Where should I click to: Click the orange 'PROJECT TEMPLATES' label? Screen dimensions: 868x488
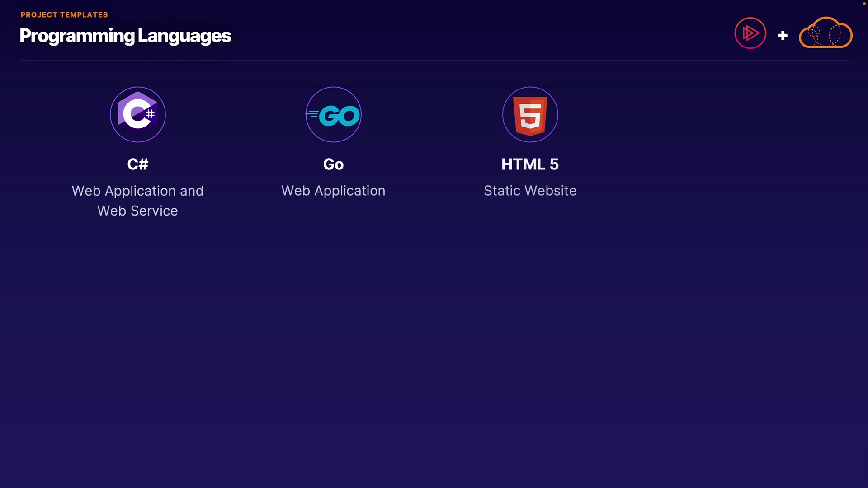click(x=64, y=15)
